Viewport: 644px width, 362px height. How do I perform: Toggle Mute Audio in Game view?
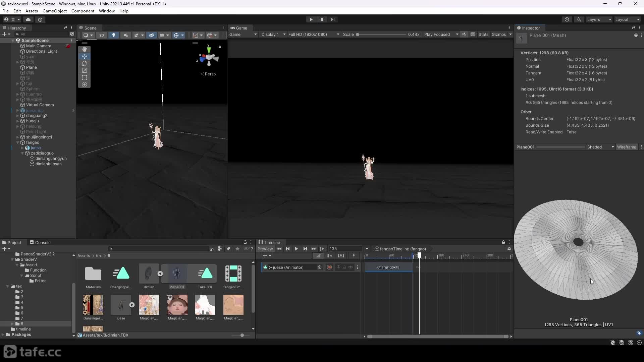click(x=464, y=34)
